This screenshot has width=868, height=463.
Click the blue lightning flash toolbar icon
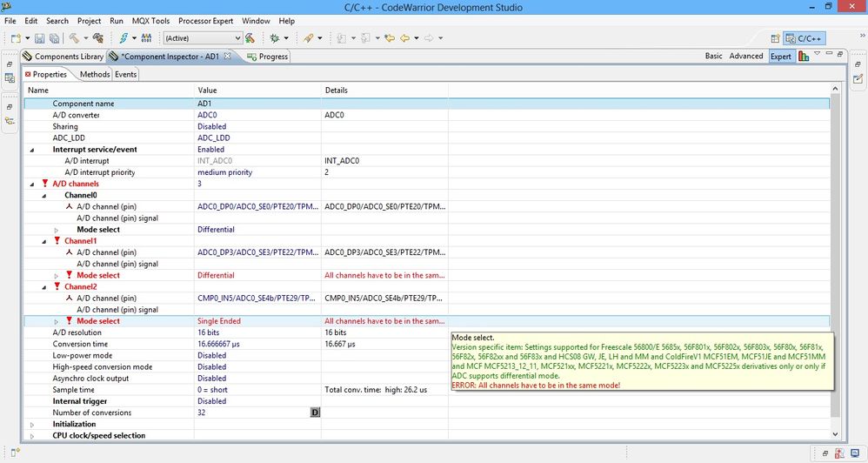[x=123, y=37]
